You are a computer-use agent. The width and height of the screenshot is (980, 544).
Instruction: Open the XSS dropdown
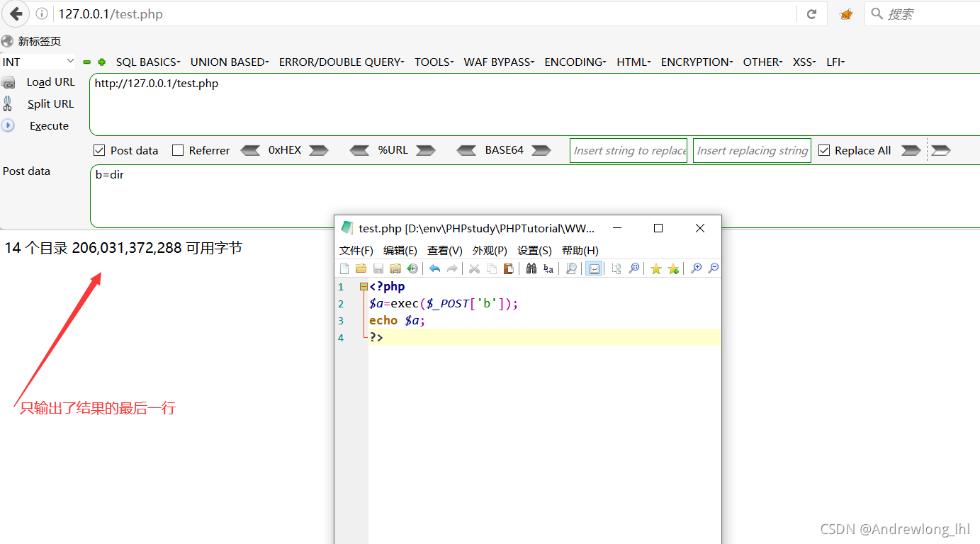[x=804, y=62]
